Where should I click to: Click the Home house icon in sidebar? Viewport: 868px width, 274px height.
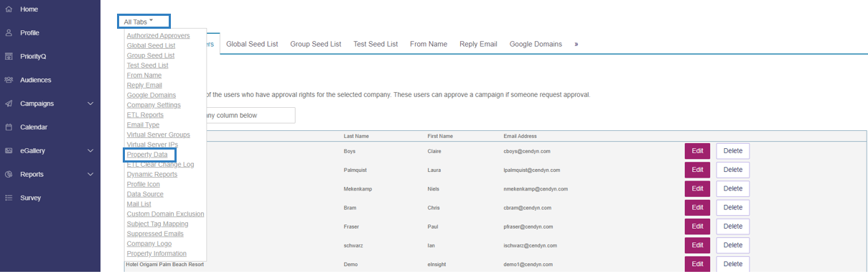click(9, 9)
